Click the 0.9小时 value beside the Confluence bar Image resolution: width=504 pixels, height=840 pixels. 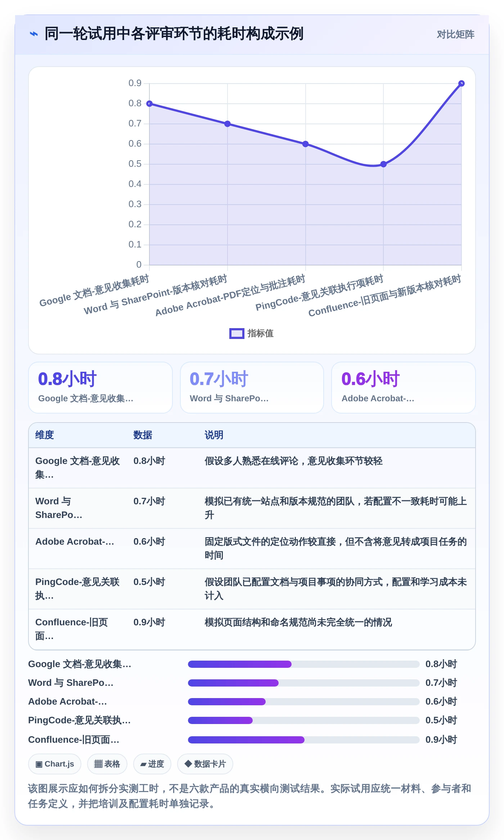(x=441, y=740)
